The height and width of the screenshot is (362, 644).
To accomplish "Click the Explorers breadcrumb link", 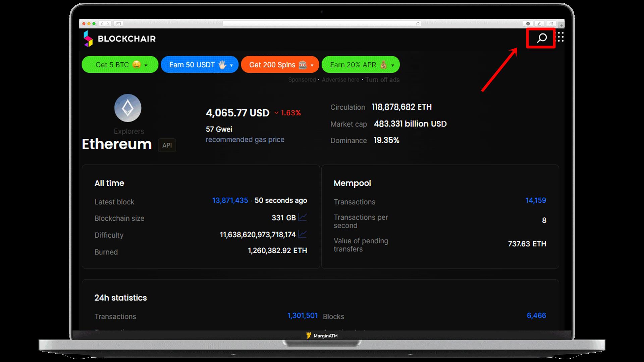I will [x=129, y=131].
